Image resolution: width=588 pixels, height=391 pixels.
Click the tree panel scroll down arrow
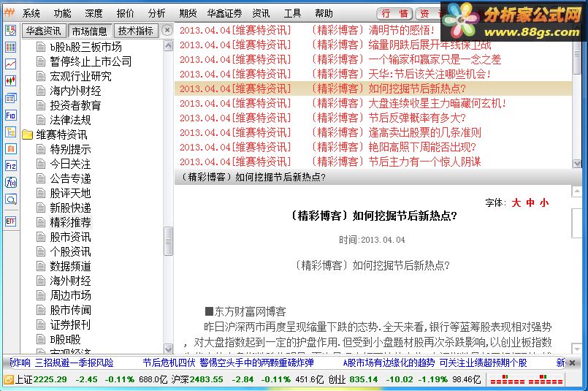169,349
